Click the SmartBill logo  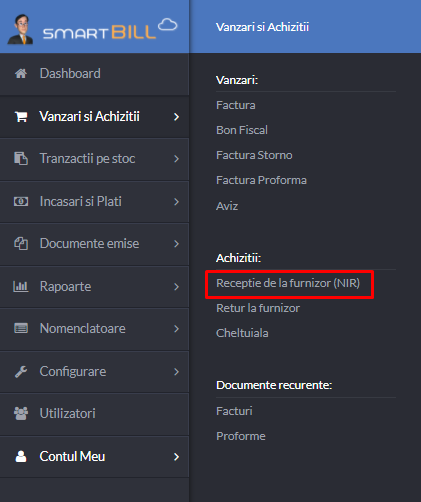coord(93,30)
